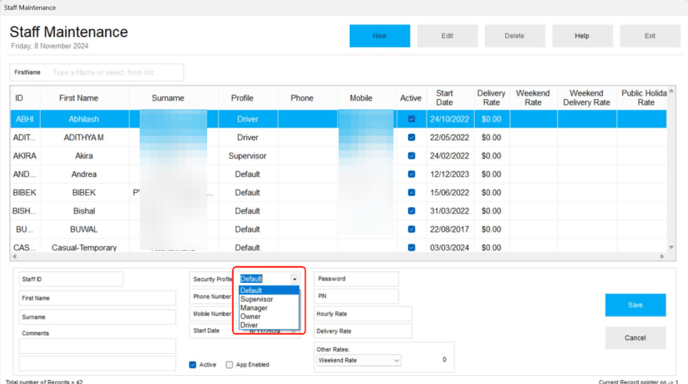
Task: Select the ADITHYA M staff row
Action: [338, 137]
